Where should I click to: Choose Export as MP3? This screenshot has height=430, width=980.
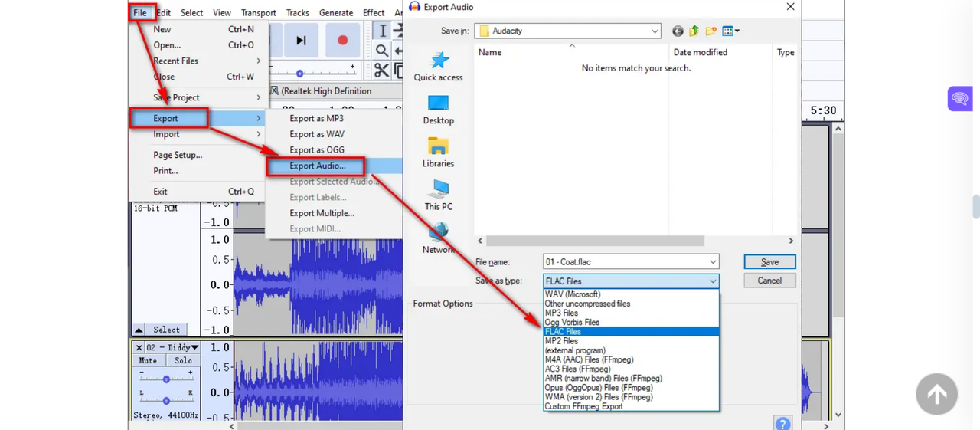coord(316,119)
